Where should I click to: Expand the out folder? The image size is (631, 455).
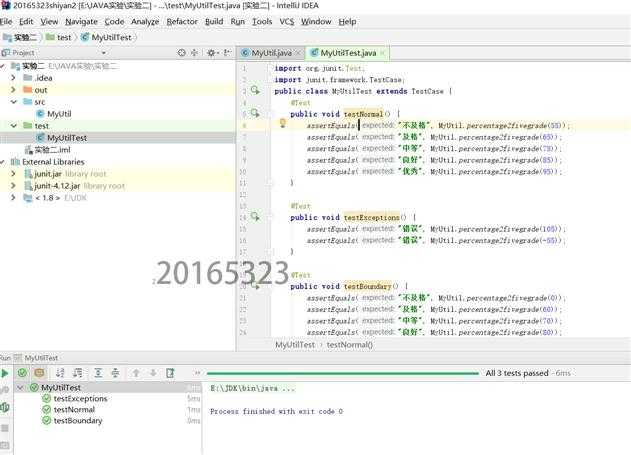coord(13,90)
